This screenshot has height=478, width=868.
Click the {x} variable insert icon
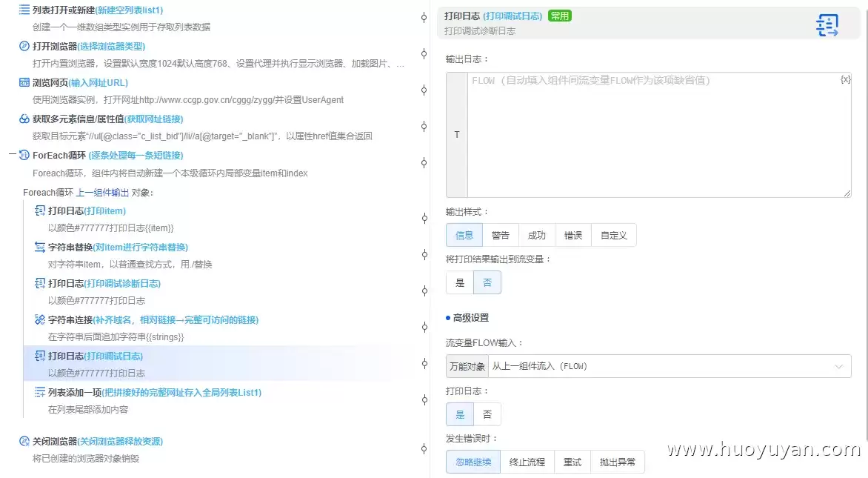click(x=845, y=80)
